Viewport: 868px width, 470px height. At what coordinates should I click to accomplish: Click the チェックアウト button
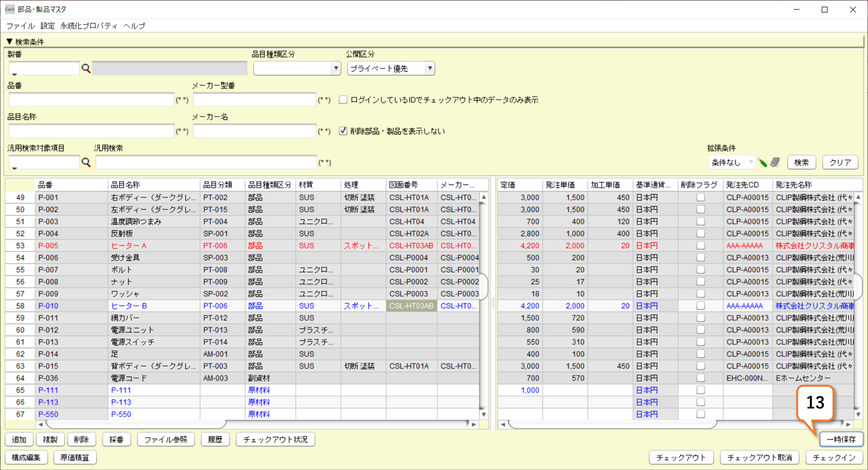click(681, 458)
